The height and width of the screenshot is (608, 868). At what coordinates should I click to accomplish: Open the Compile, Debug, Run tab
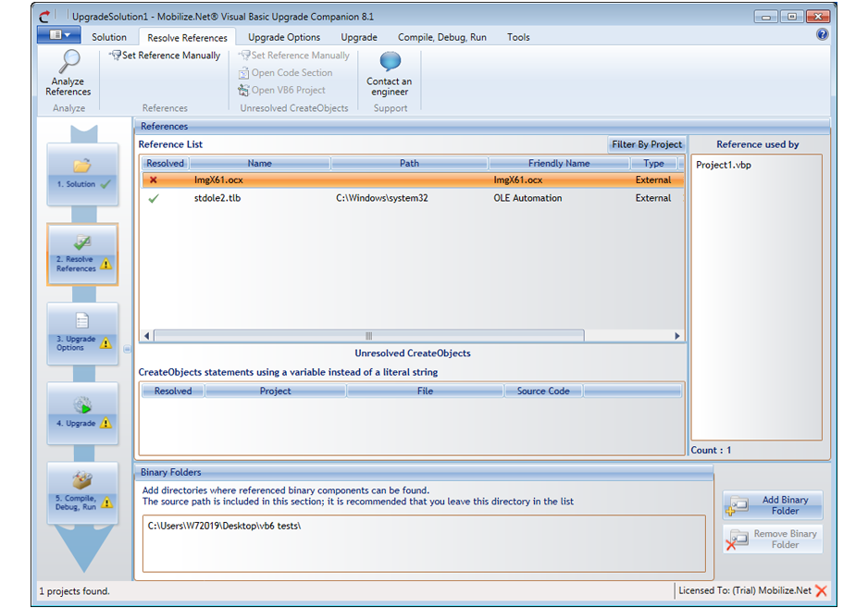coord(441,37)
